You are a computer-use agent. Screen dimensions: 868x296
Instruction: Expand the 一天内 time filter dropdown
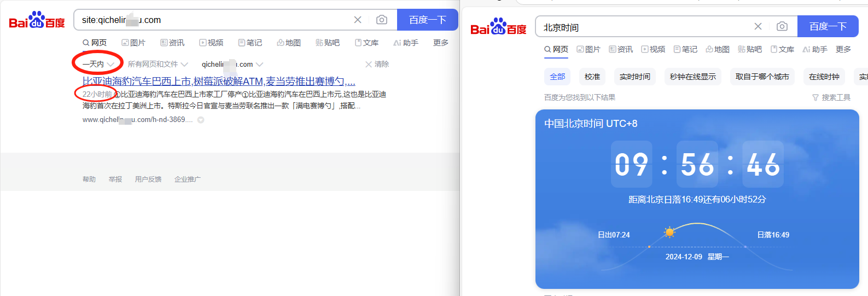[98, 64]
